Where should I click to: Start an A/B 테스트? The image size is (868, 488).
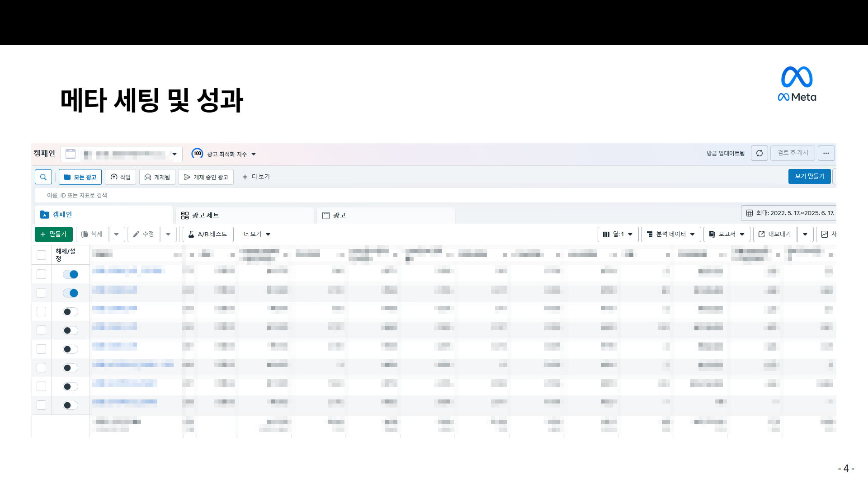click(x=208, y=234)
